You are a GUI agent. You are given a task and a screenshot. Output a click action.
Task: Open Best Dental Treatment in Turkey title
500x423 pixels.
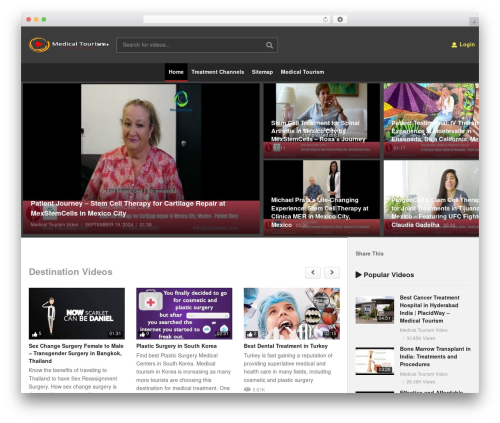[x=286, y=346]
